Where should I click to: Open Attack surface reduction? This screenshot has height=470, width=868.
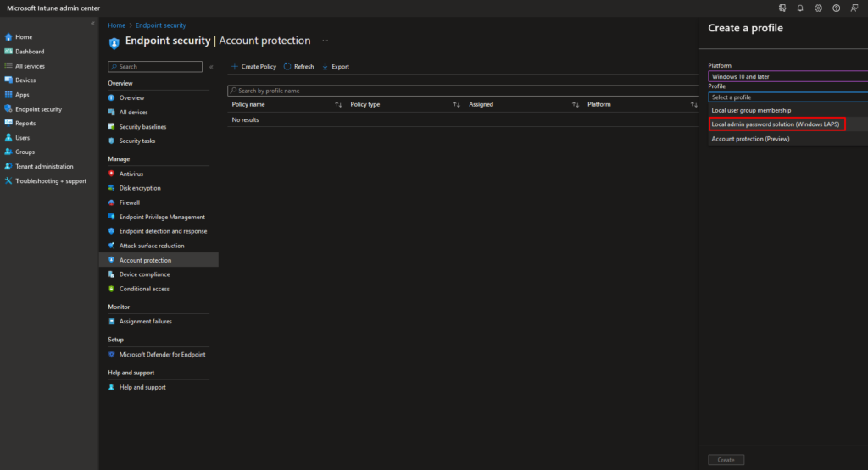click(x=152, y=246)
